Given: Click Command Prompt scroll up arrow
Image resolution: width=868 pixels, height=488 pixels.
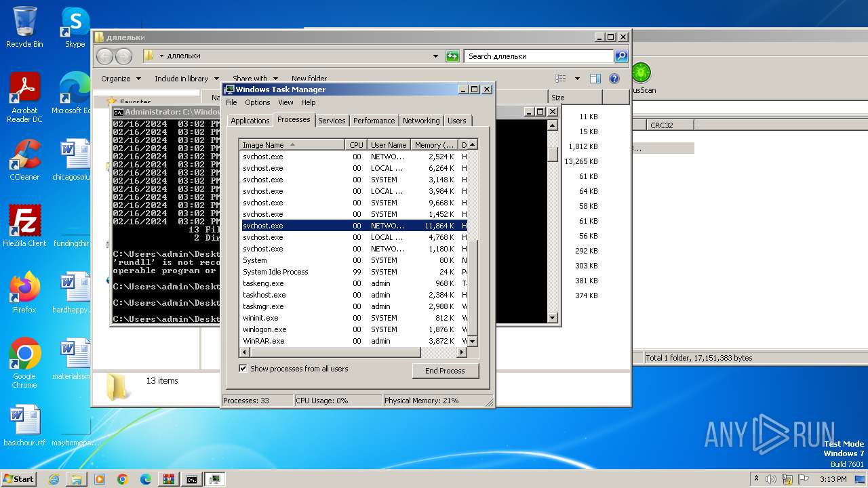Looking at the screenshot, I should tap(552, 125).
